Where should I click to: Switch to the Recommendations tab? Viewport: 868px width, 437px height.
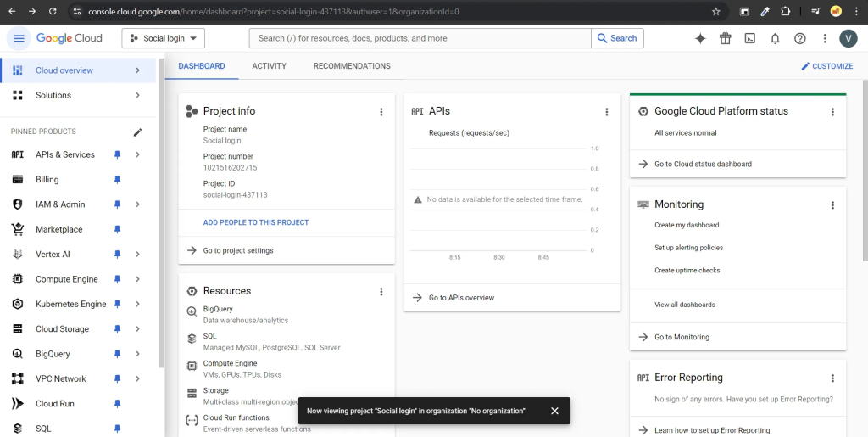point(352,66)
